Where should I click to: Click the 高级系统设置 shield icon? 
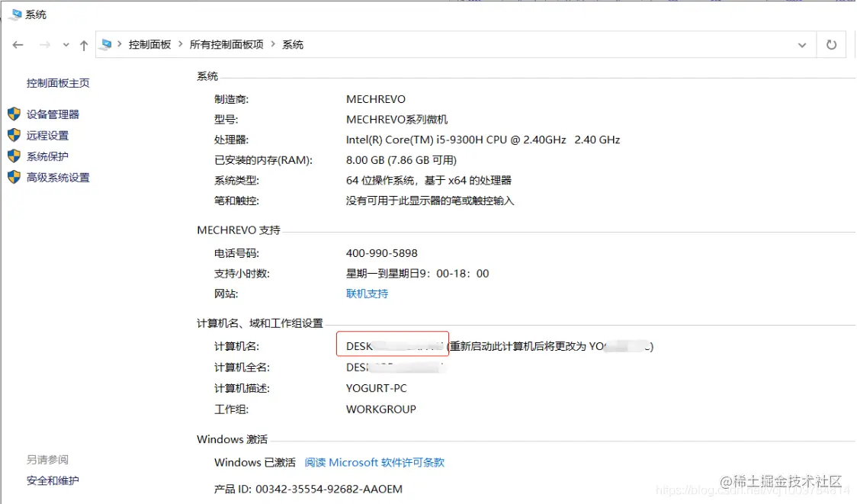[14, 177]
